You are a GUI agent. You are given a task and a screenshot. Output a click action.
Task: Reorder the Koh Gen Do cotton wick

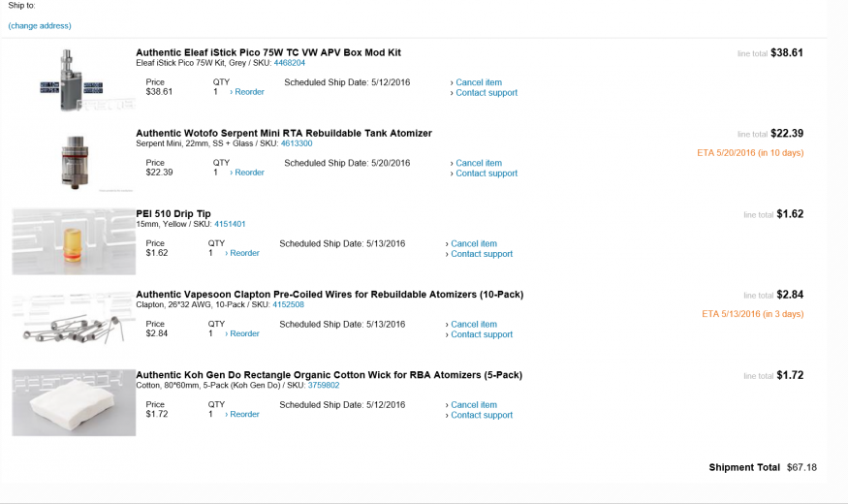(x=244, y=414)
